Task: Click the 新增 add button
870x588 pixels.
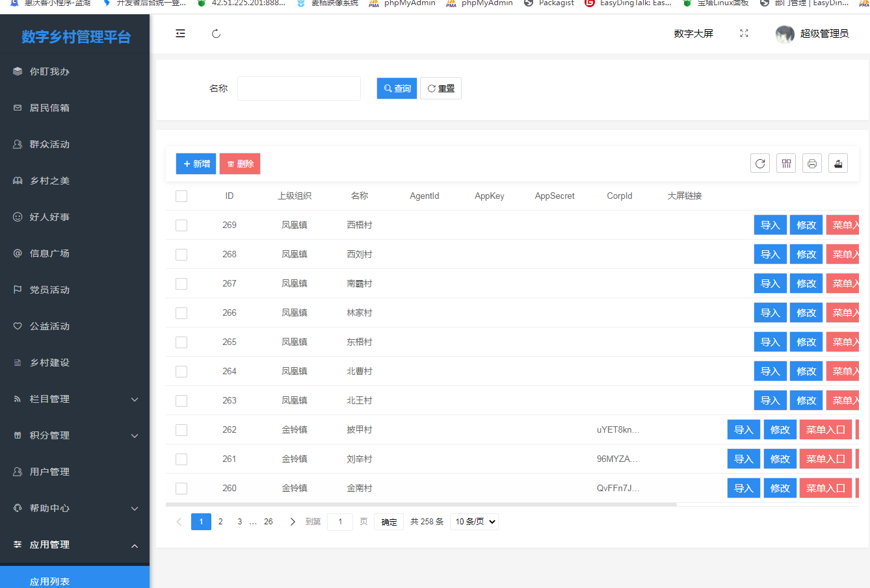Action: 196,164
